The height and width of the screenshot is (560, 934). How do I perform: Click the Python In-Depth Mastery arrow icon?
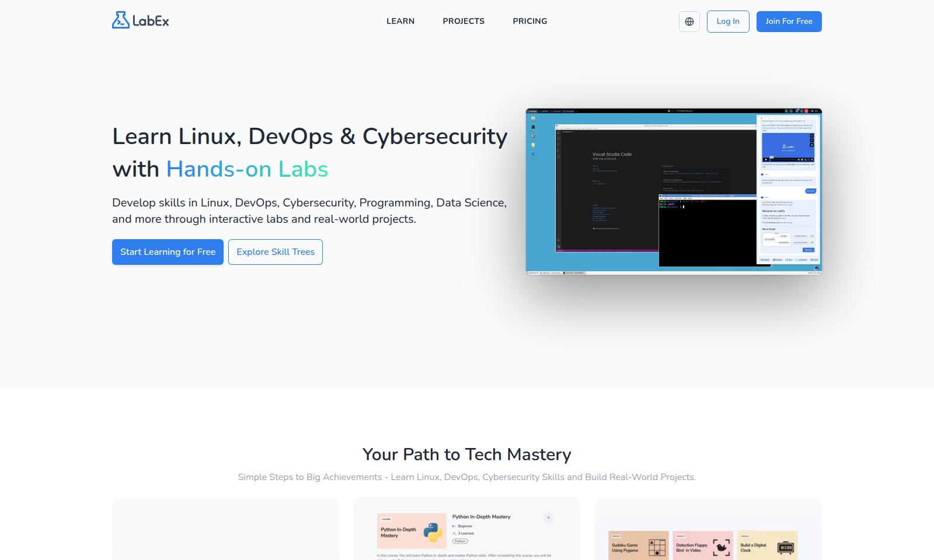click(x=548, y=517)
